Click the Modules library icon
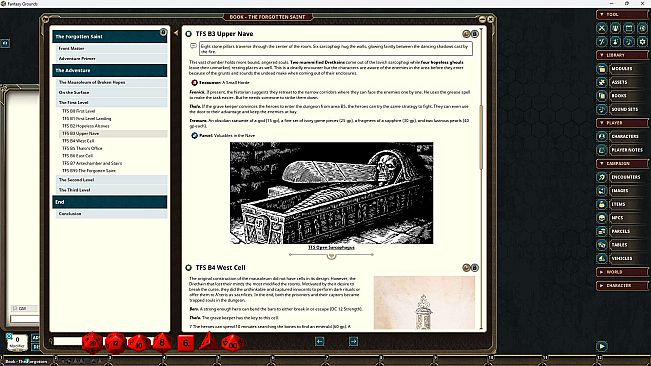The width and height of the screenshot is (651, 366). click(602, 68)
